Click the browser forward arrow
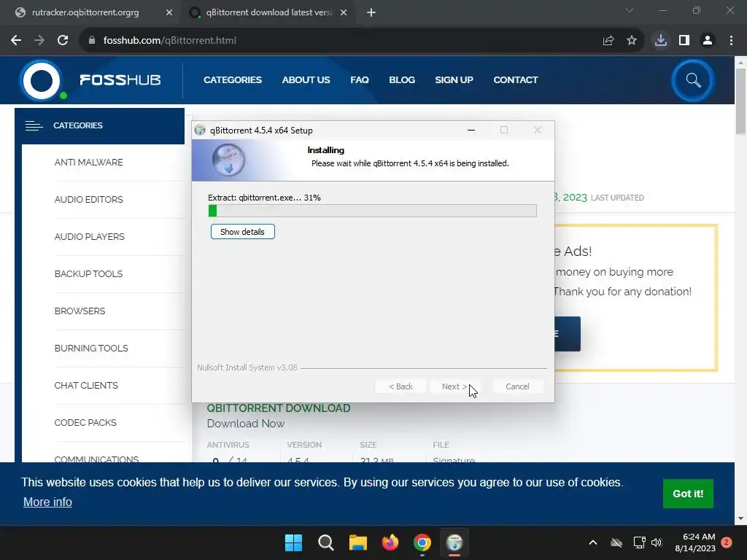Screen dimensions: 747x560 39,41
